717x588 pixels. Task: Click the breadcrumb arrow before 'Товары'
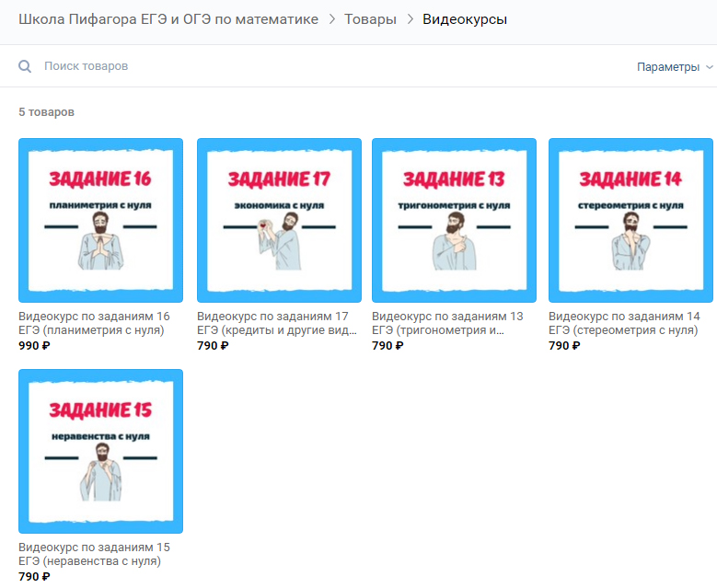coord(332,19)
